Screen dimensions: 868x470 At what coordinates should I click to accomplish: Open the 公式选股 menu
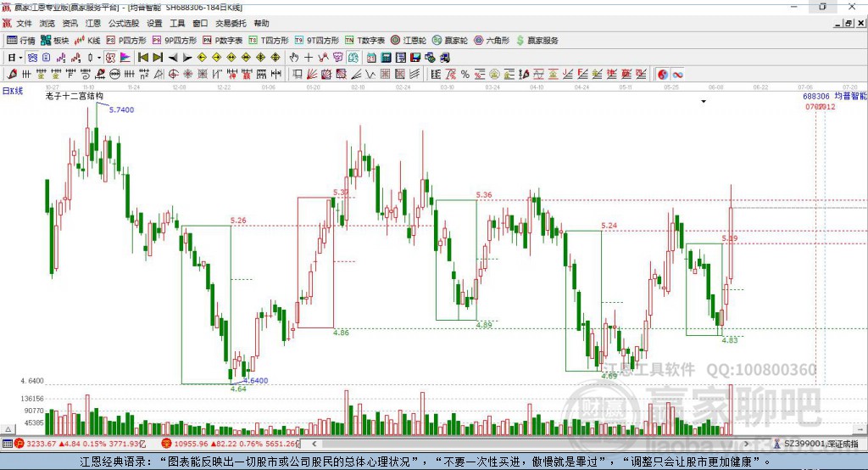click(x=124, y=23)
